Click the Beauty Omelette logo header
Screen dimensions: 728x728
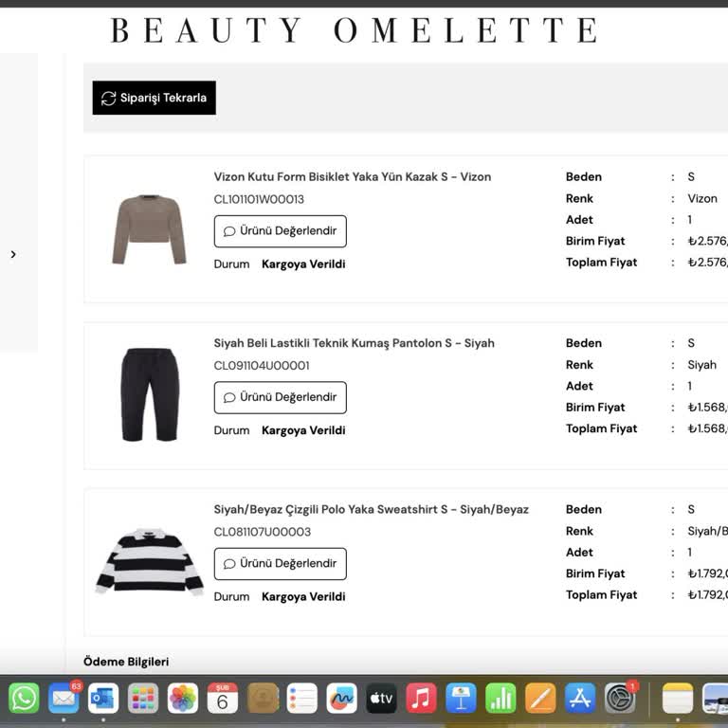tap(355, 30)
